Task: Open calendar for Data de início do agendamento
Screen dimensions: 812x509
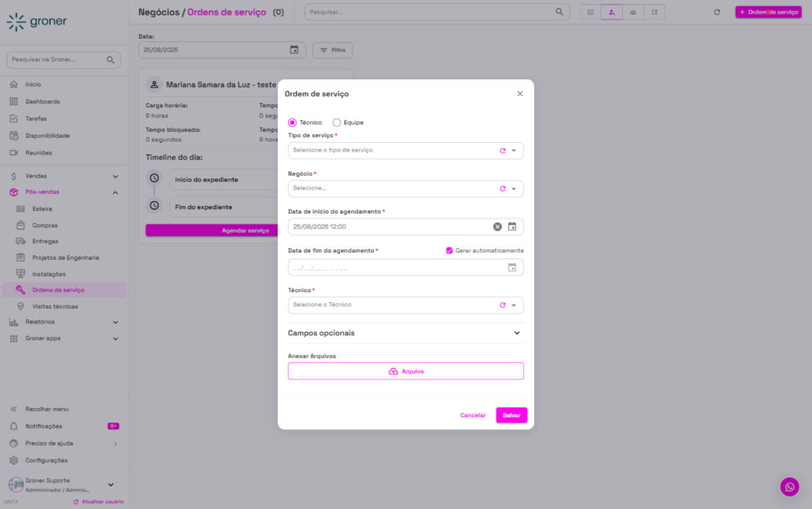Action: 512,227
